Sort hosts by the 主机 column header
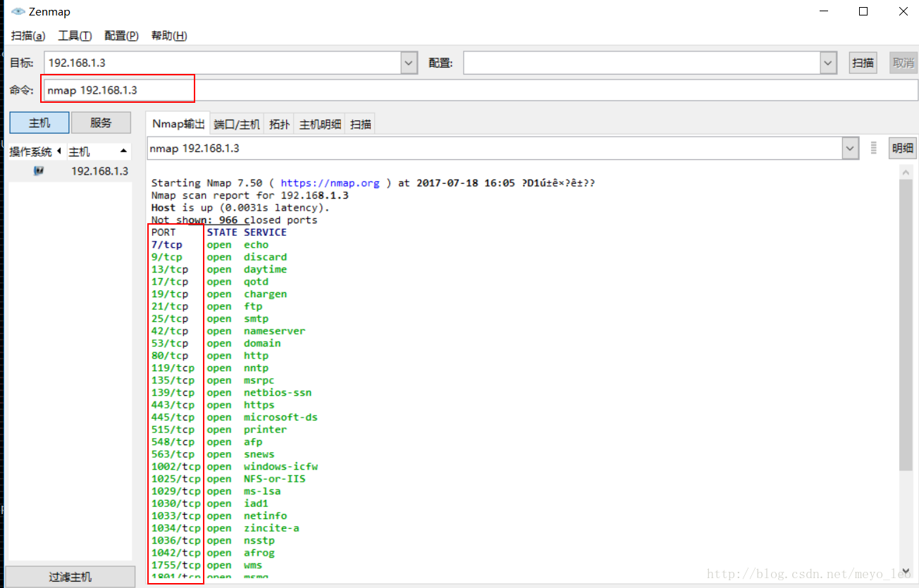 point(99,151)
